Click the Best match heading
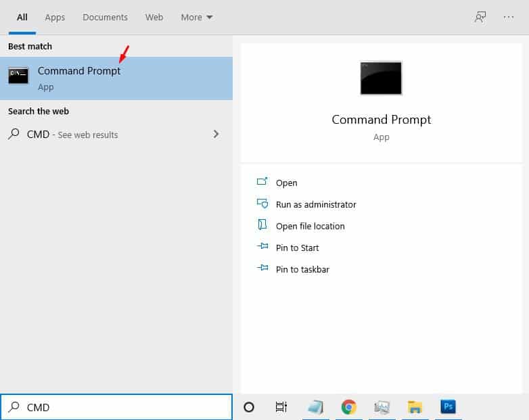The height and width of the screenshot is (420, 529). tap(30, 46)
